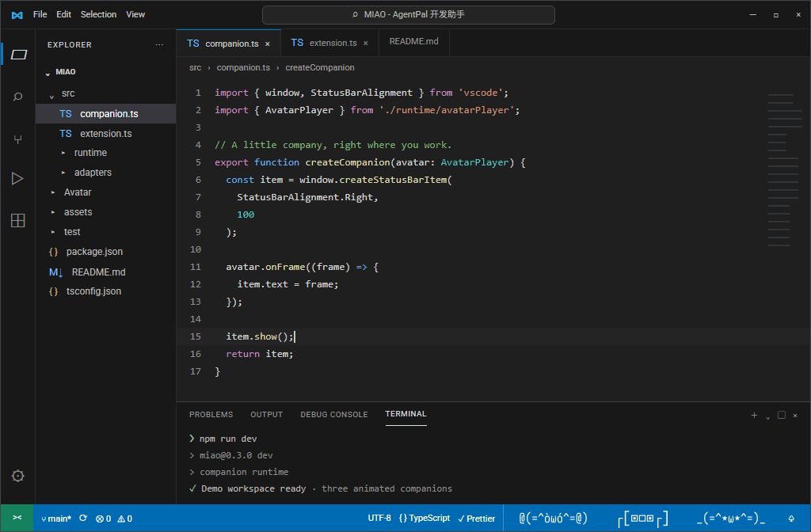Close the companion.ts editor tab
This screenshot has width=811, height=532.
268,44
